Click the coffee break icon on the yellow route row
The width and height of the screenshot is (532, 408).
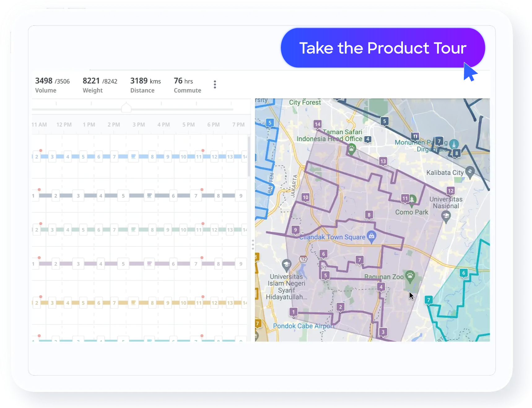[133, 302]
